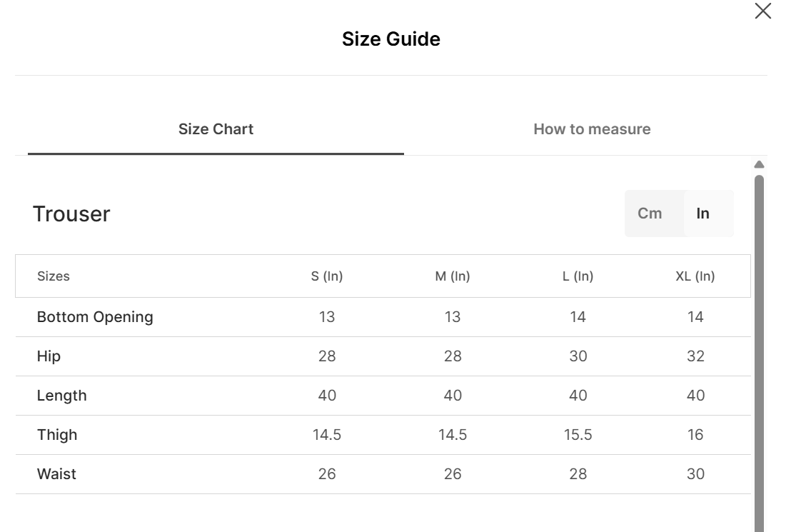Click the XL waist value 30
Image resolution: width=786 pixels, height=532 pixels.
pyautogui.click(x=695, y=474)
